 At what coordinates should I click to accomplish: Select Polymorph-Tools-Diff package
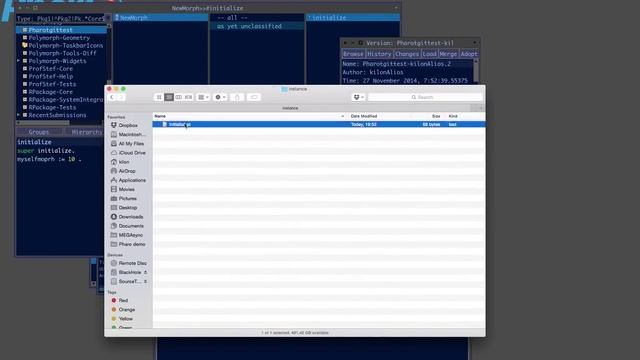pyautogui.click(x=62, y=53)
